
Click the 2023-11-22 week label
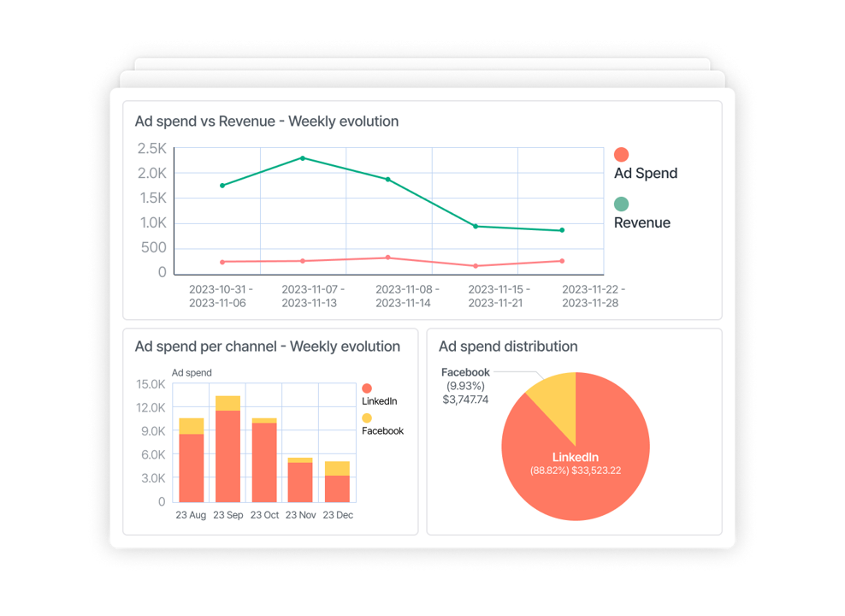click(590, 295)
